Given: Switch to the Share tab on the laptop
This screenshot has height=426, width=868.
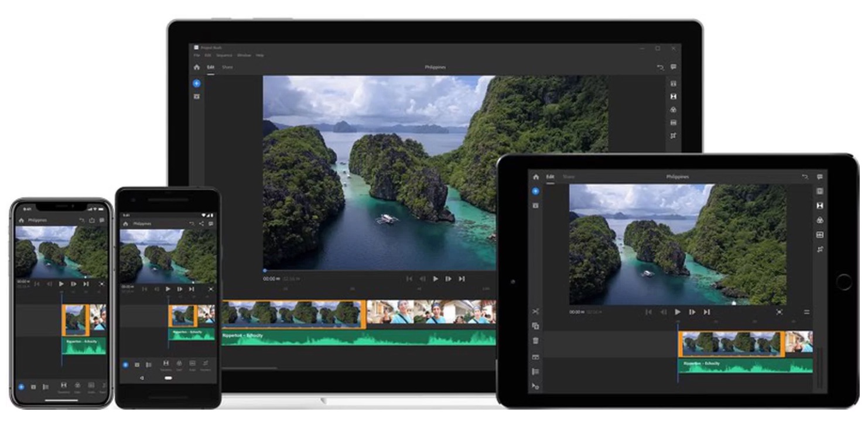Looking at the screenshot, I should point(227,67).
